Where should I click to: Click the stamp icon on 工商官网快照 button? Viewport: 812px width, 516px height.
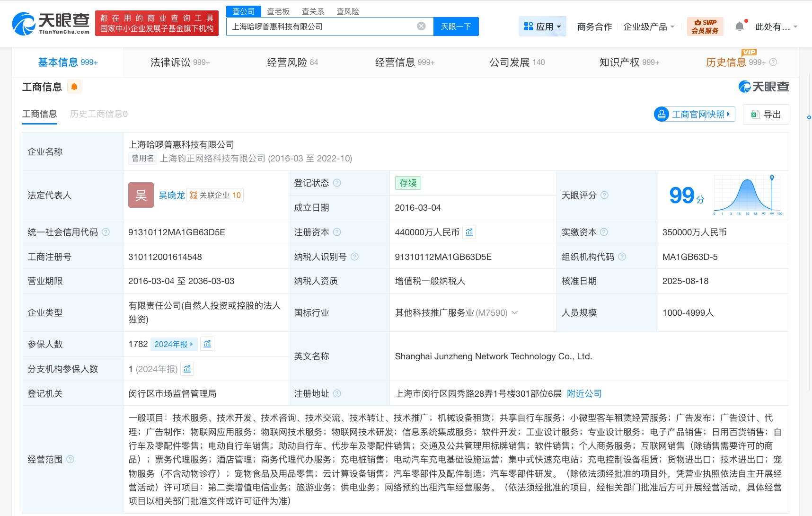[x=661, y=114]
